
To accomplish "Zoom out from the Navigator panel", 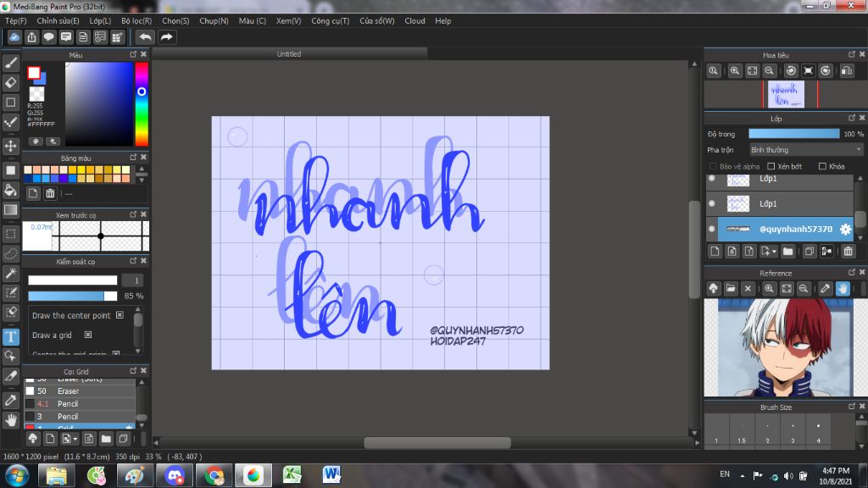I will [x=769, y=71].
